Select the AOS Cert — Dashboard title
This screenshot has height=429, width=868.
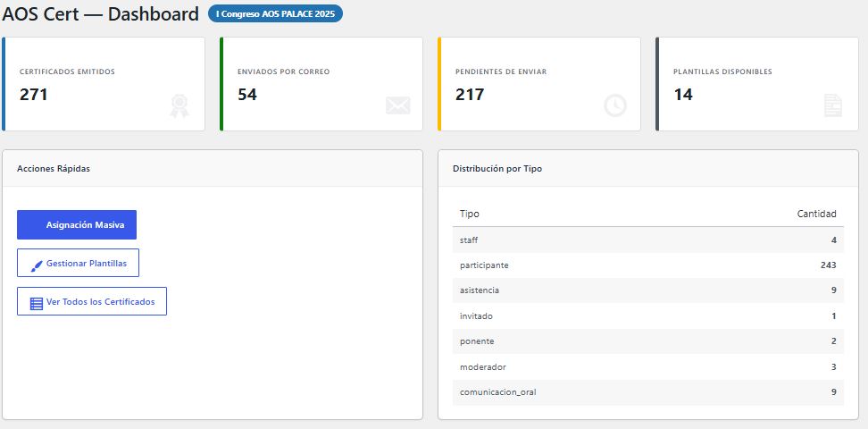[100, 14]
